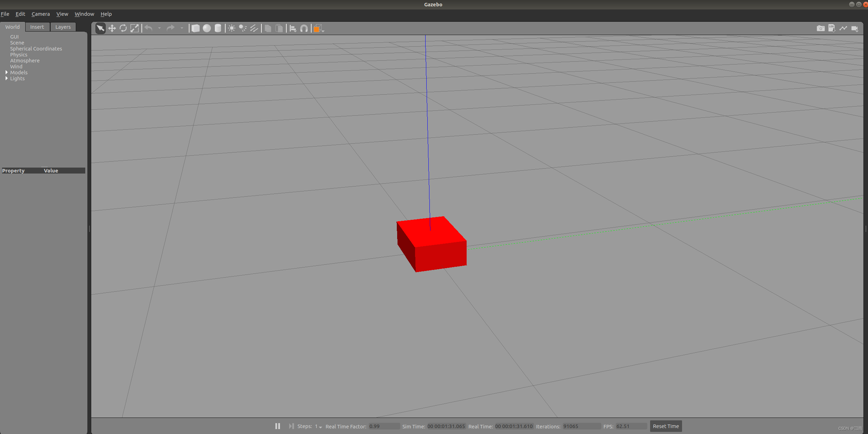Viewport: 868px width, 434px height.
Task: Switch to the Layers tab
Action: [62, 27]
